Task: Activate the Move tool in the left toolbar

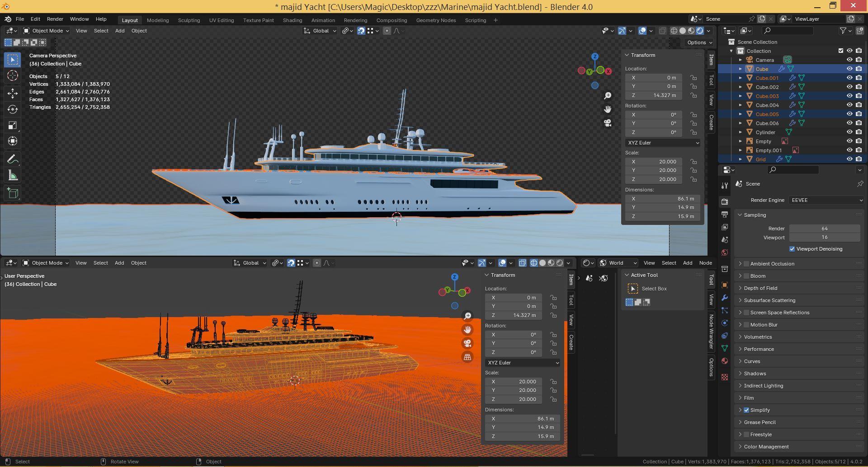Action: pos(13,93)
